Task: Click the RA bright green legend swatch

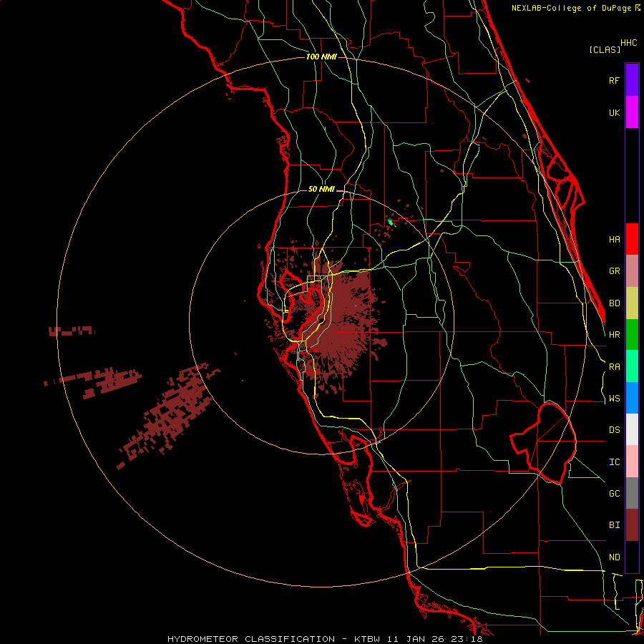Action: pyautogui.click(x=632, y=366)
